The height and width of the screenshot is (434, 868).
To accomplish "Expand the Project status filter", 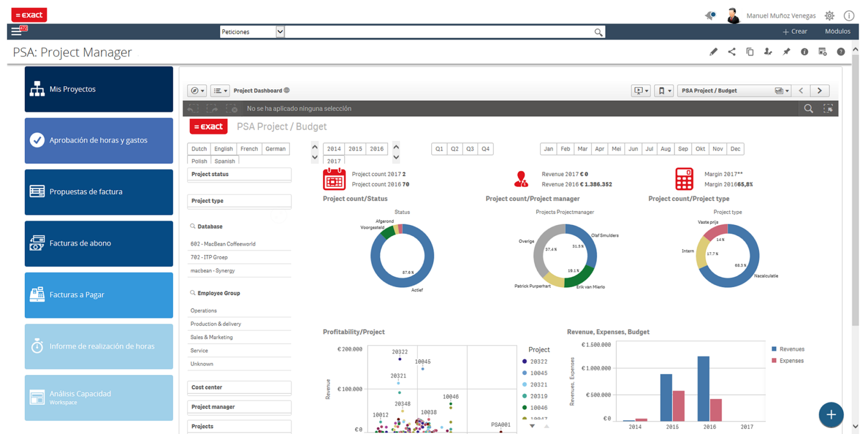I will pyautogui.click(x=239, y=175).
